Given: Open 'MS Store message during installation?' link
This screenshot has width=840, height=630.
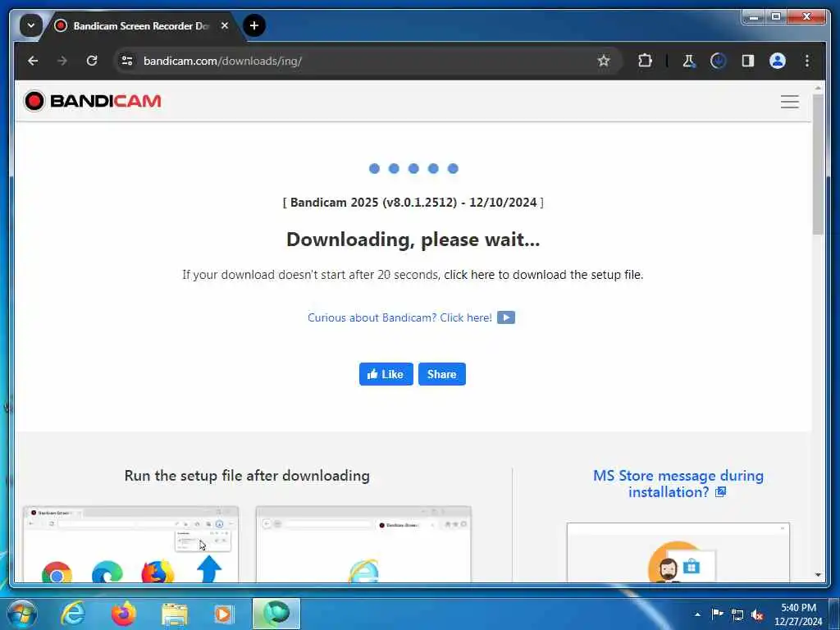Looking at the screenshot, I should click(x=678, y=484).
